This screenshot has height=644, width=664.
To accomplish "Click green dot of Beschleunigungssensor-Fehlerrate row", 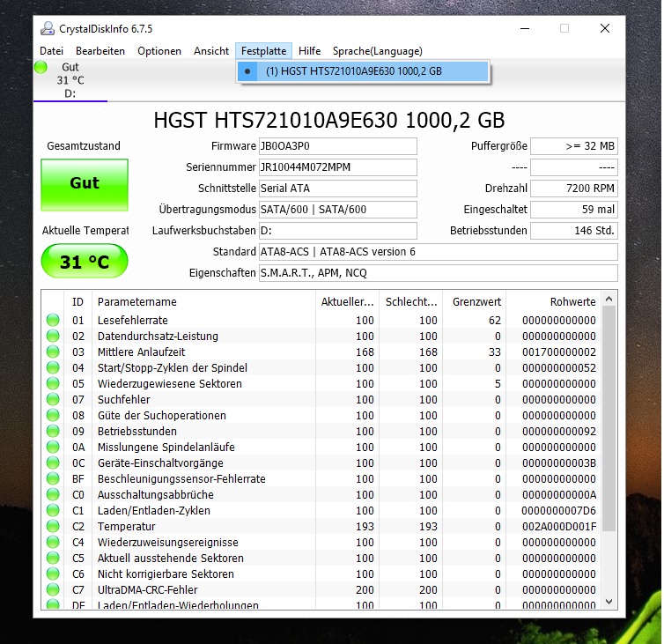I will [x=53, y=478].
